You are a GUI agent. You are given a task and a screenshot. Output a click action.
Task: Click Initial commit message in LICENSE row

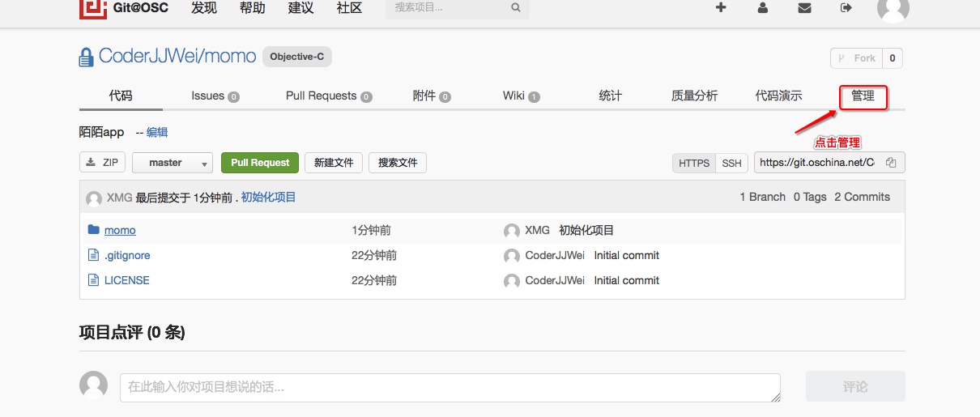pyautogui.click(x=627, y=280)
